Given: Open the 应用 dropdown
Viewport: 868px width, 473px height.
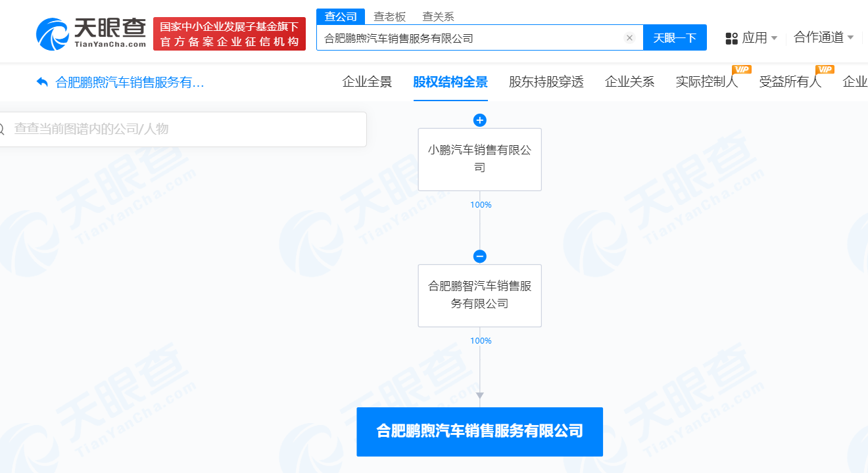Looking at the screenshot, I should [752, 37].
